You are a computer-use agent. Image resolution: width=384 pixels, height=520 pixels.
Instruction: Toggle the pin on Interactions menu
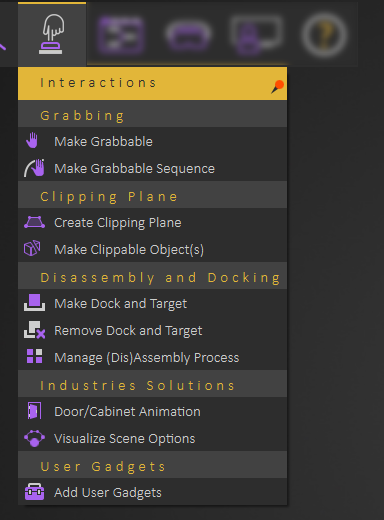point(277,87)
